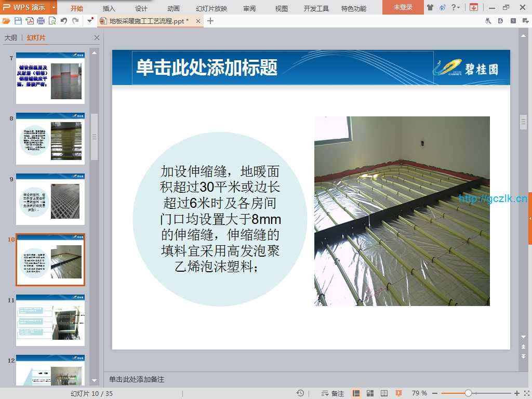
Task: Switch to the 大纲 outline tab
Action: point(11,38)
